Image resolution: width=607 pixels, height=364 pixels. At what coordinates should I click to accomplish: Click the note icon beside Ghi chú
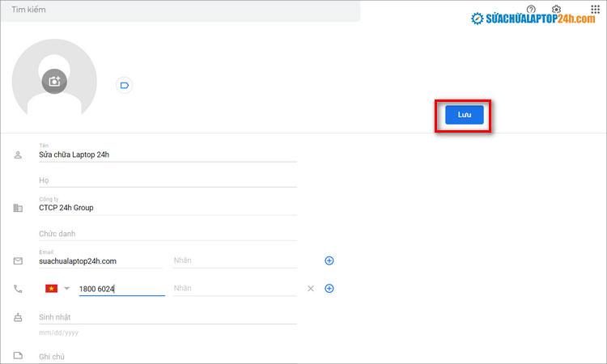pyautogui.click(x=18, y=355)
